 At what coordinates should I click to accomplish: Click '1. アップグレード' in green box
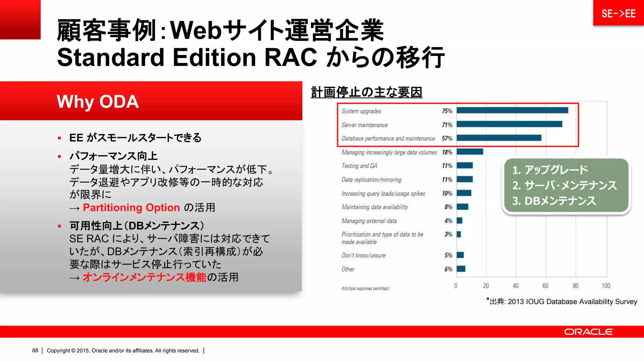(x=550, y=170)
